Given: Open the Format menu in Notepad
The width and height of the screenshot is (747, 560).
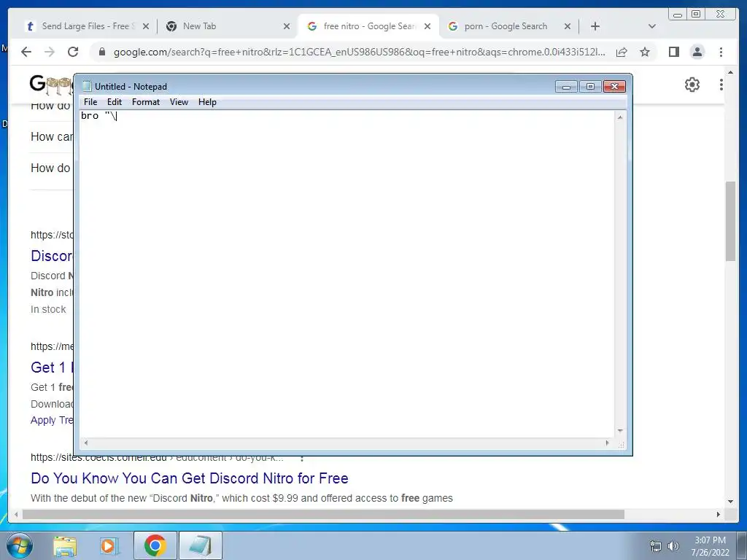Looking at the screenshot, I should (146, 102).
